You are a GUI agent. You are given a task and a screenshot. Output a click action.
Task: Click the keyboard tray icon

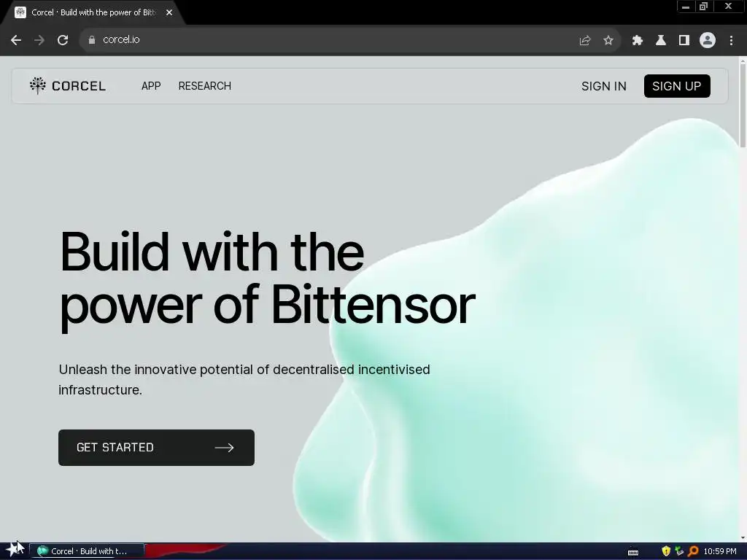click(633, 552)
